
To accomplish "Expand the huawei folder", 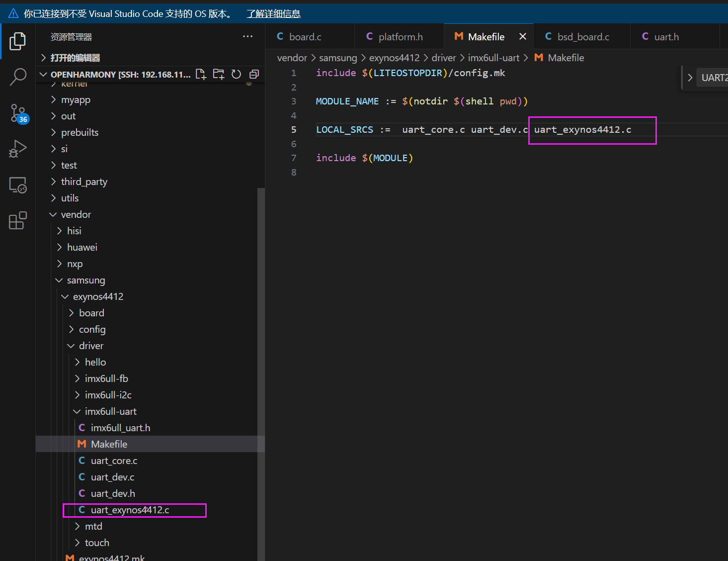I will (x=150, y=247).
